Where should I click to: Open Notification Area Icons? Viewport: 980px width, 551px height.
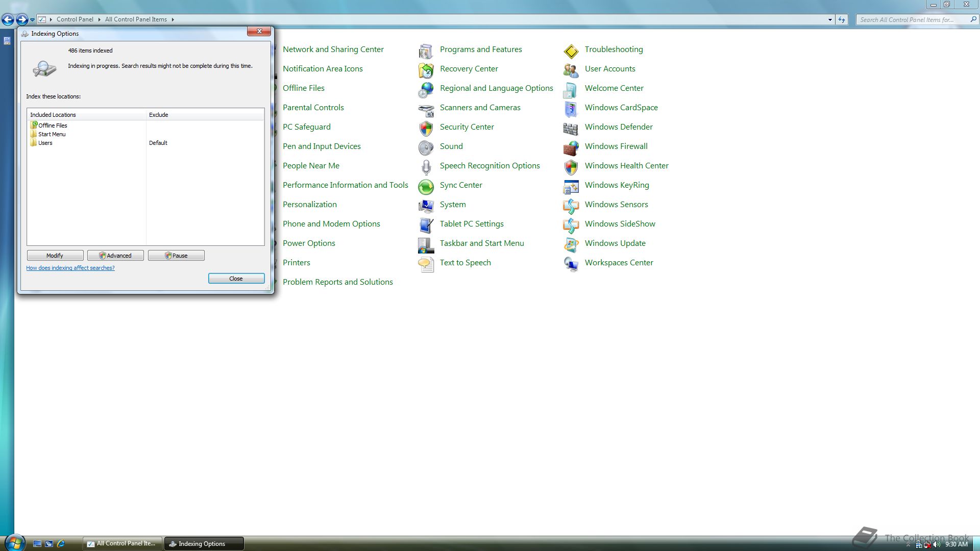pyautogui.click(x=323, y=69)
